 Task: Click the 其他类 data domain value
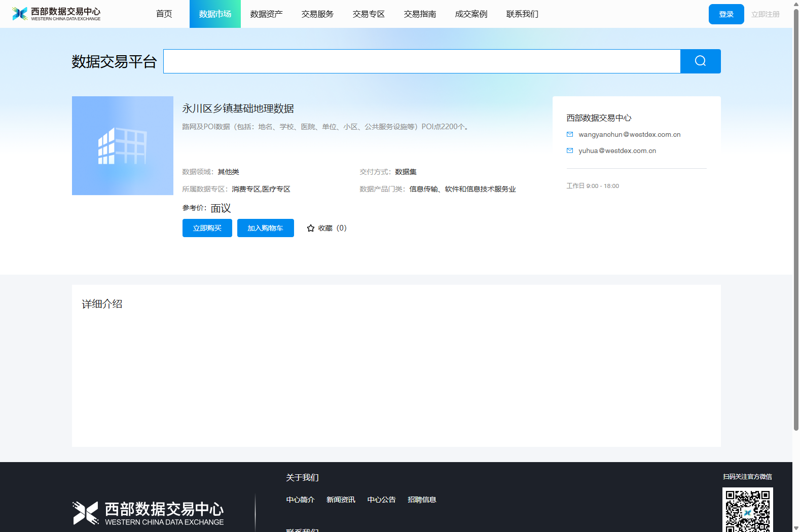[228, 172]
